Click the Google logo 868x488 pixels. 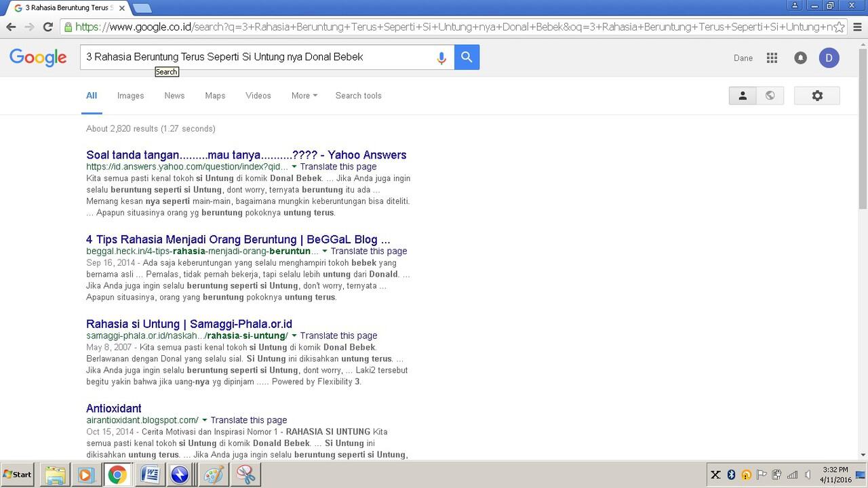(x=38, y=58)
